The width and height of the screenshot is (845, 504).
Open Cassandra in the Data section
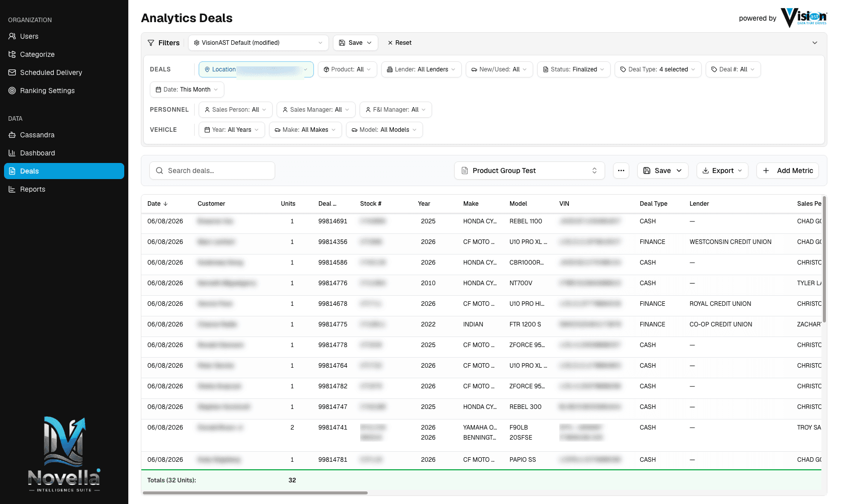click(64, 135)
